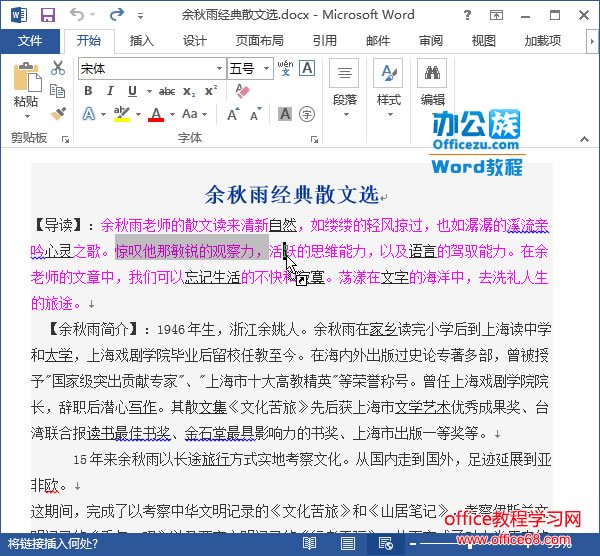
Task: Expand highlight color choices
Action: tap(138, 114)
